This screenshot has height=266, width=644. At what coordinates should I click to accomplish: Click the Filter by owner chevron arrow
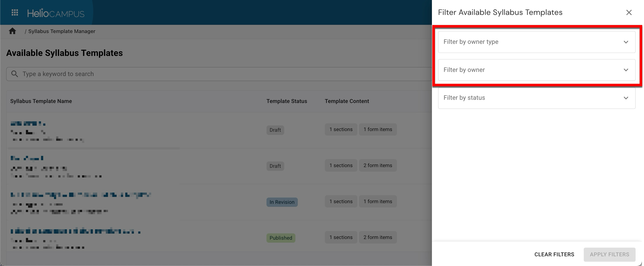coord(626,70)
